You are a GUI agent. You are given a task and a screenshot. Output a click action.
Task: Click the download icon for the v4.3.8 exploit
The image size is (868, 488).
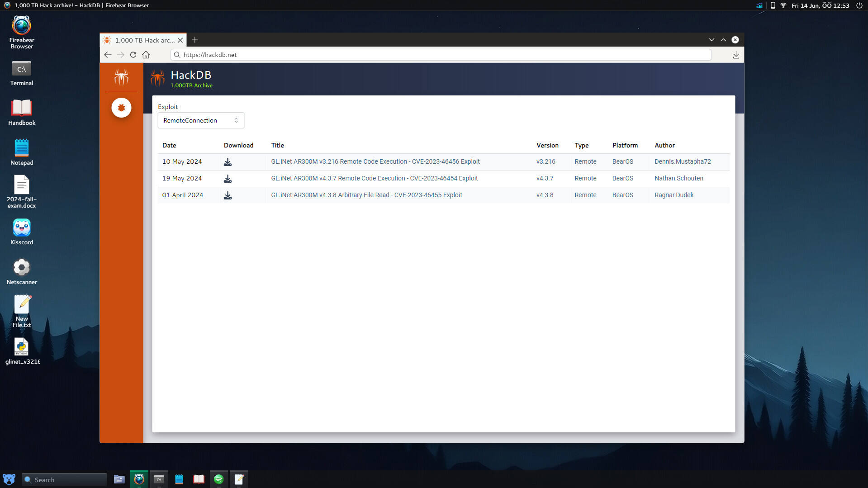click(x=228, y=195)
